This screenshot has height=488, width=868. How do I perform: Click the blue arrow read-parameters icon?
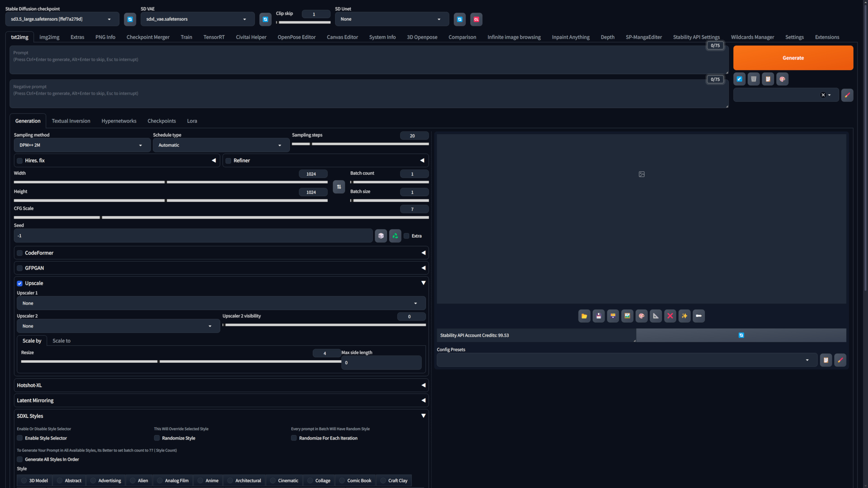pos(739,79)
